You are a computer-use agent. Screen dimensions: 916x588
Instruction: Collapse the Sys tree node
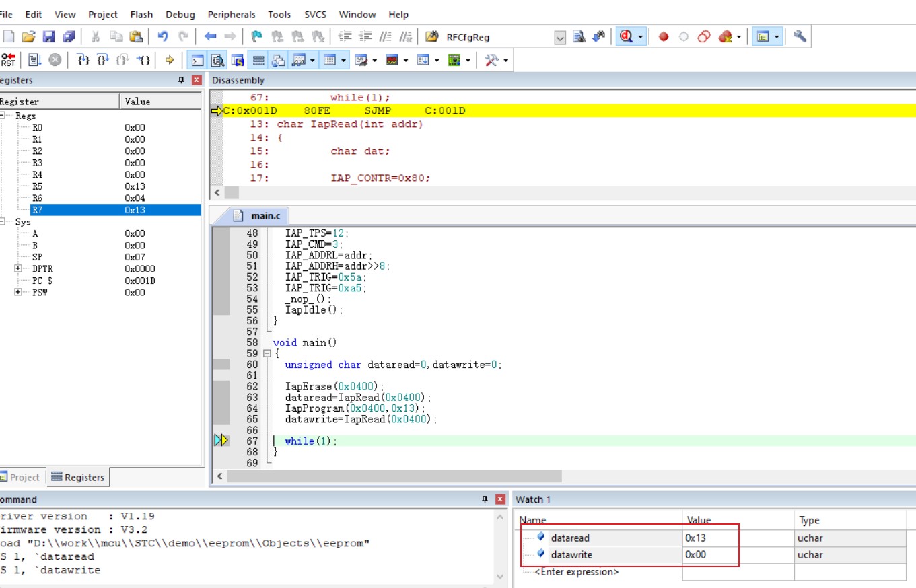(x=3, y=221)
